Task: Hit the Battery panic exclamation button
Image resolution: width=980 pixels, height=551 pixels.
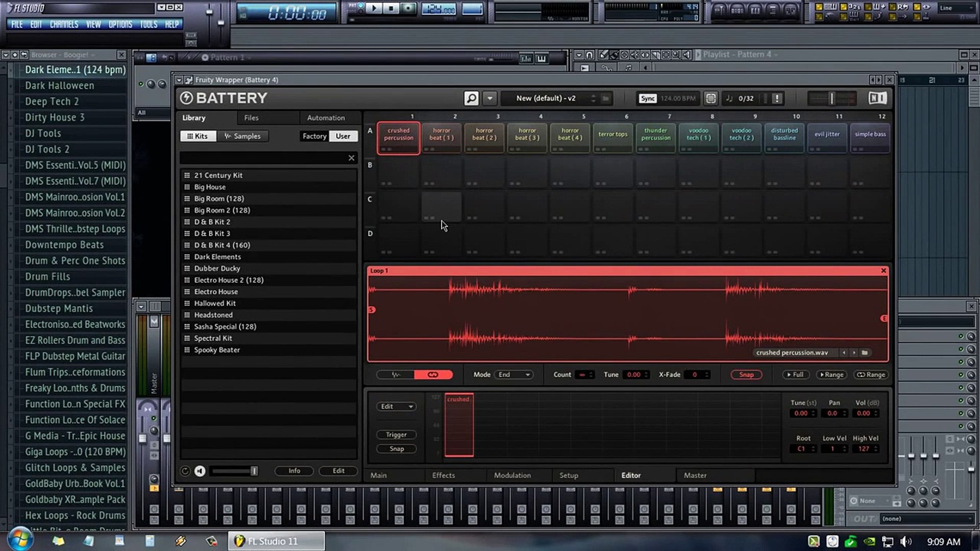Action: (x=776, y=98)
